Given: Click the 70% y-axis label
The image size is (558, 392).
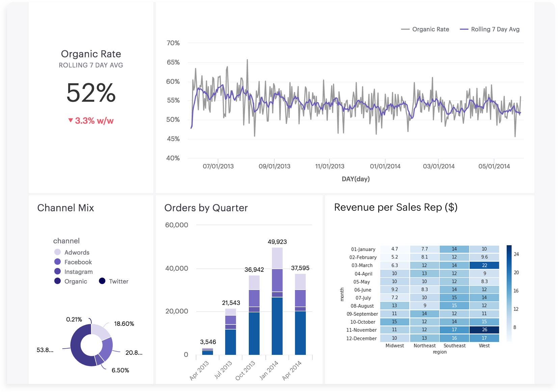Looking at the screenshot, I should pyautogui.click(x=173, y=43).
